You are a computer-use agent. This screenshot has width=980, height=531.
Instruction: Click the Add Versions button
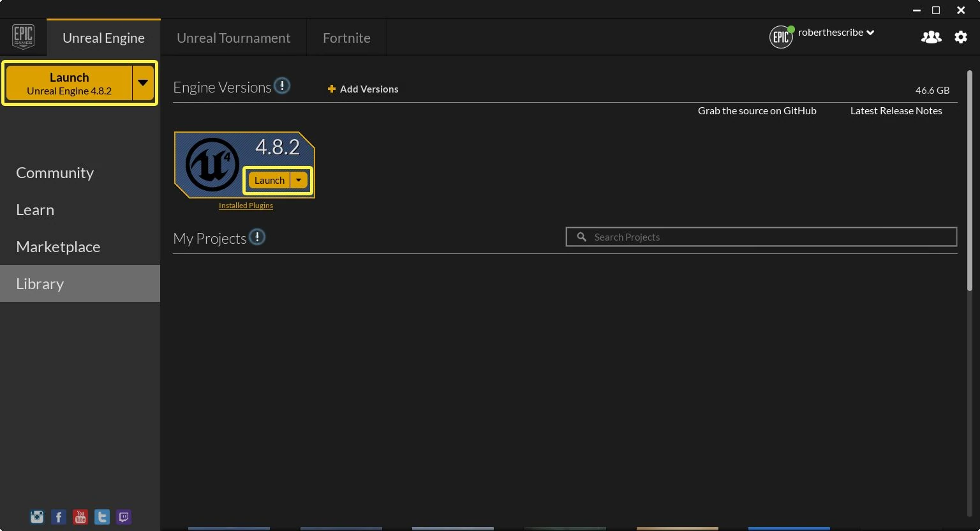[363, 89]
